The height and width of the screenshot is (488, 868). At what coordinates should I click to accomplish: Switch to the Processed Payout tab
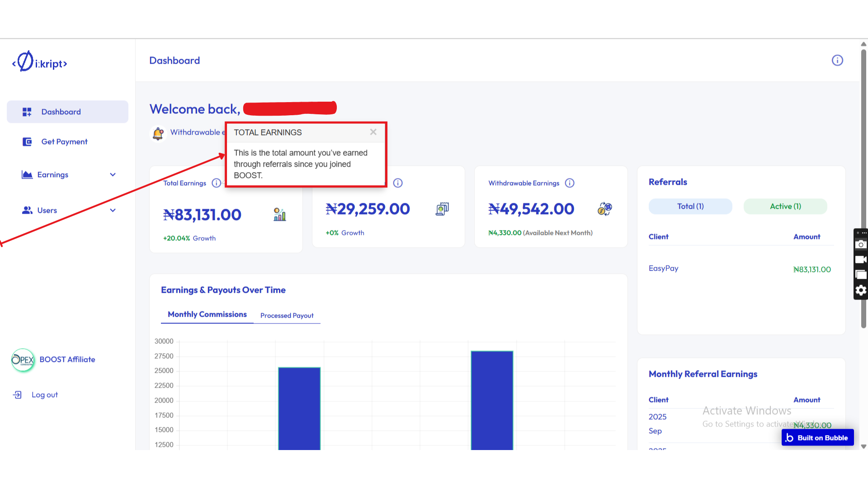[x=287, y=315]
